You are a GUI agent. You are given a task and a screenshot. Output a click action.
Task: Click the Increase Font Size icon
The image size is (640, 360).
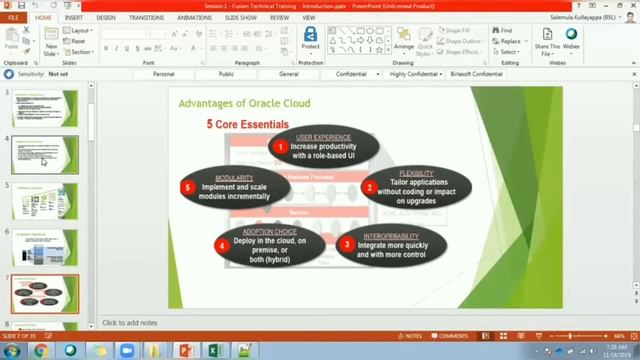click(174, 34)
